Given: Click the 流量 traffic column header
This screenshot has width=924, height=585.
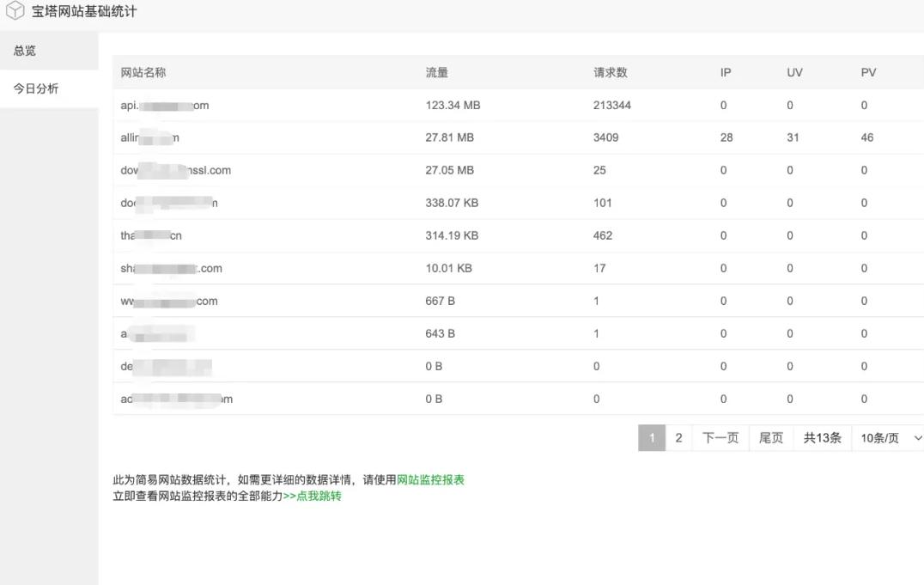Looking at the screenshot, I should coord(436,72).
